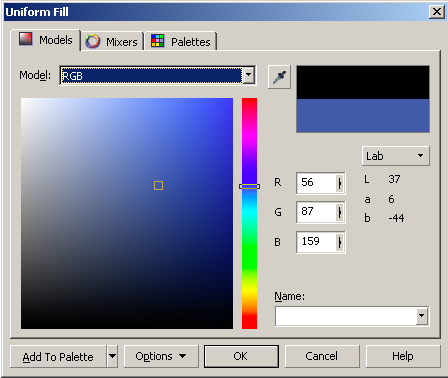448x378 pixels.
Task: Open the B value slider popup
Action: [340, 242]
